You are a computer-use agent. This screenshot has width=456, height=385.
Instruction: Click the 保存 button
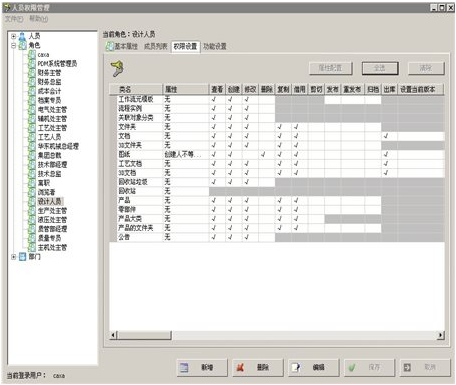(369, 367)
